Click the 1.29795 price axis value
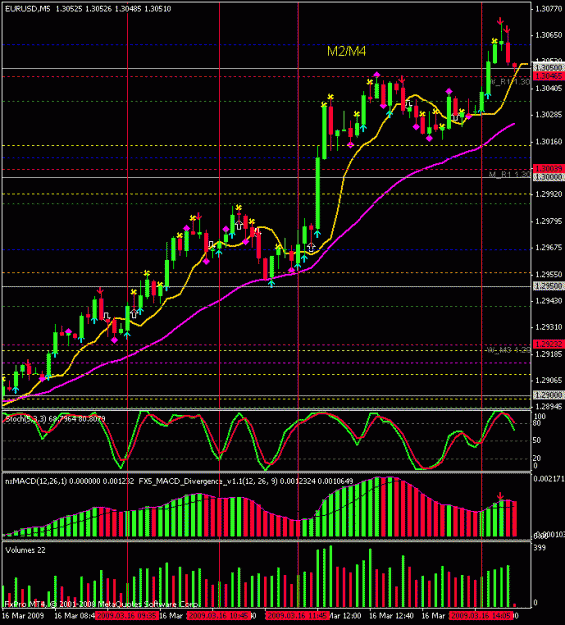 (x=548, y=221)
